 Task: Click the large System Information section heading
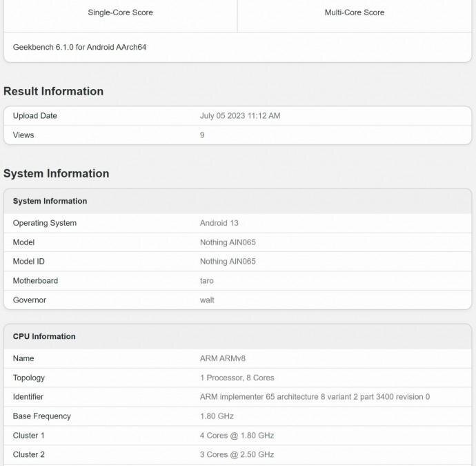tap(56, 173)
